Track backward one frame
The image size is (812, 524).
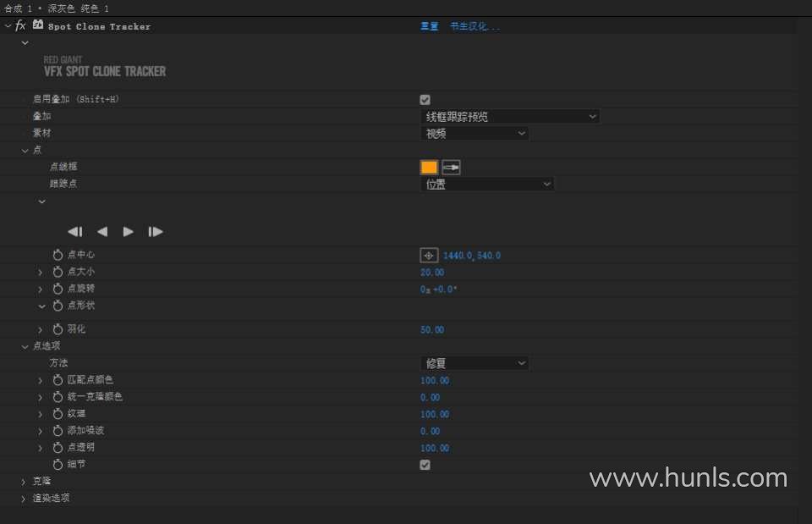coord(75,232)
